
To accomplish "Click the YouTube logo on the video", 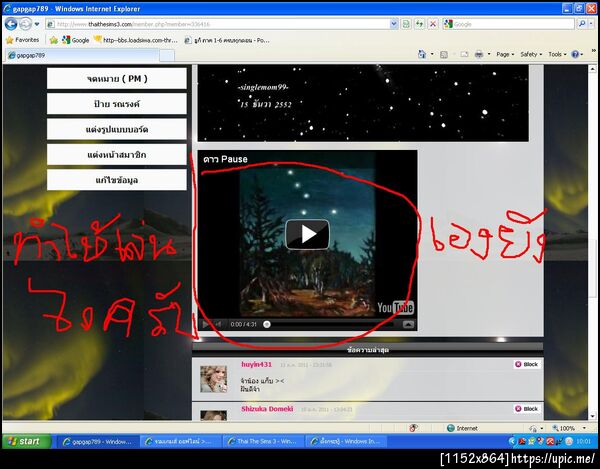I will pos(395,308).
